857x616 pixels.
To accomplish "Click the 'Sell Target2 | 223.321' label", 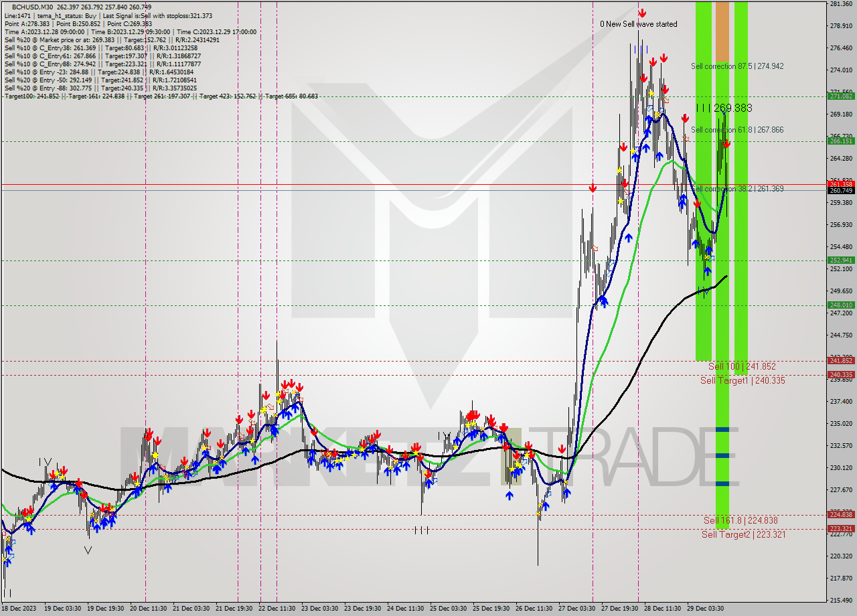I will (743, 534).
